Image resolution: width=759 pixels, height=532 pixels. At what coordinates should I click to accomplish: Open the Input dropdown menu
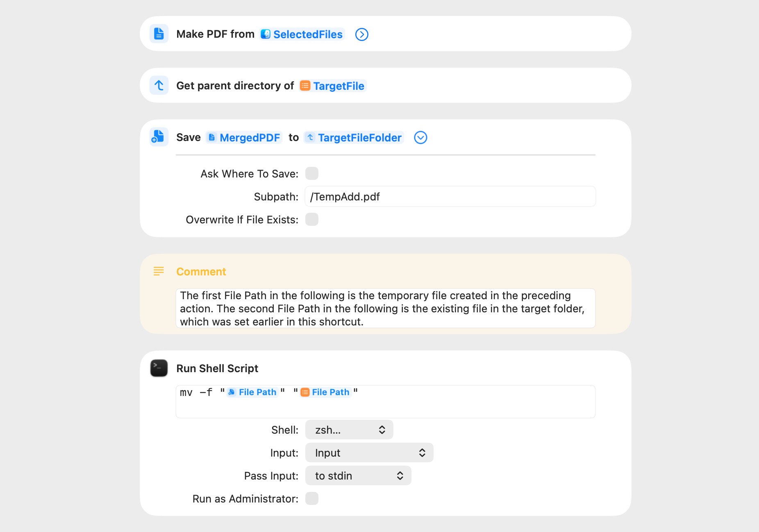coord(369,453)
